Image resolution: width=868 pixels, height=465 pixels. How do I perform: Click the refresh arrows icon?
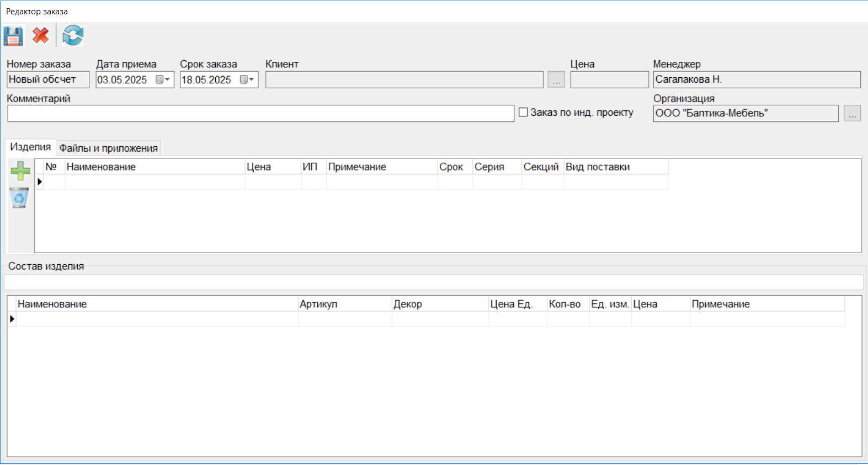[73, 36]
